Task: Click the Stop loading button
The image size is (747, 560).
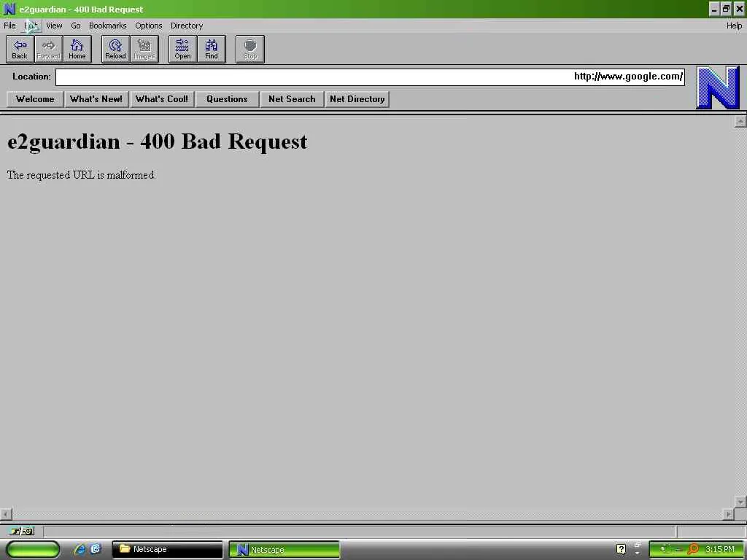Action: point(250,49)
